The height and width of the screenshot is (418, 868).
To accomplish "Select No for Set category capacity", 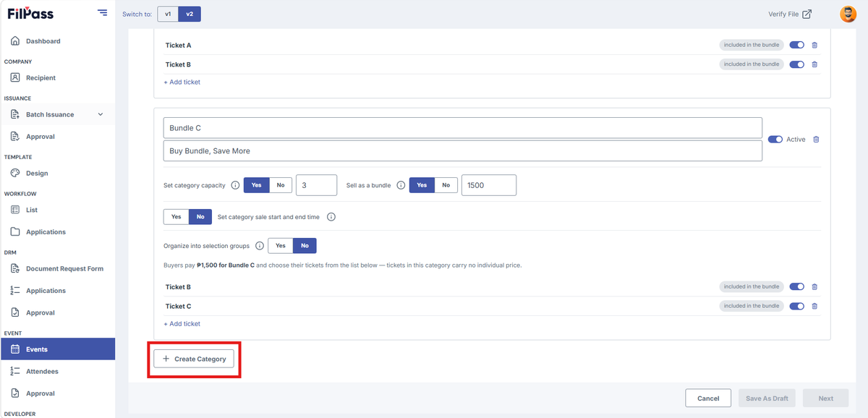I will (x=281, y=185).
